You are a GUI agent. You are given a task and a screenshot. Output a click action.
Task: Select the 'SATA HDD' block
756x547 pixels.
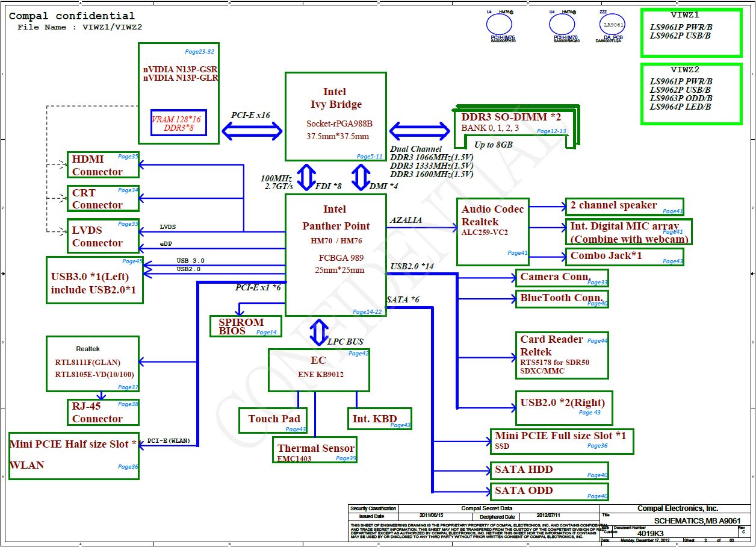coord(550,471)
